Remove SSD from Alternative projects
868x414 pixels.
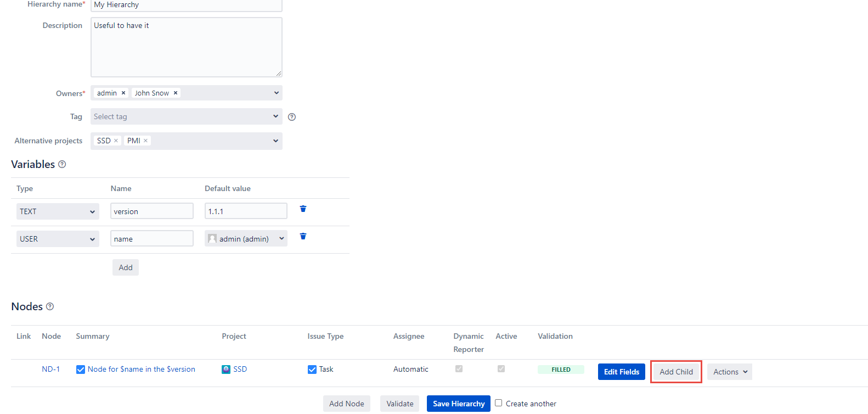pyautogui.click(x=116, y=141)
